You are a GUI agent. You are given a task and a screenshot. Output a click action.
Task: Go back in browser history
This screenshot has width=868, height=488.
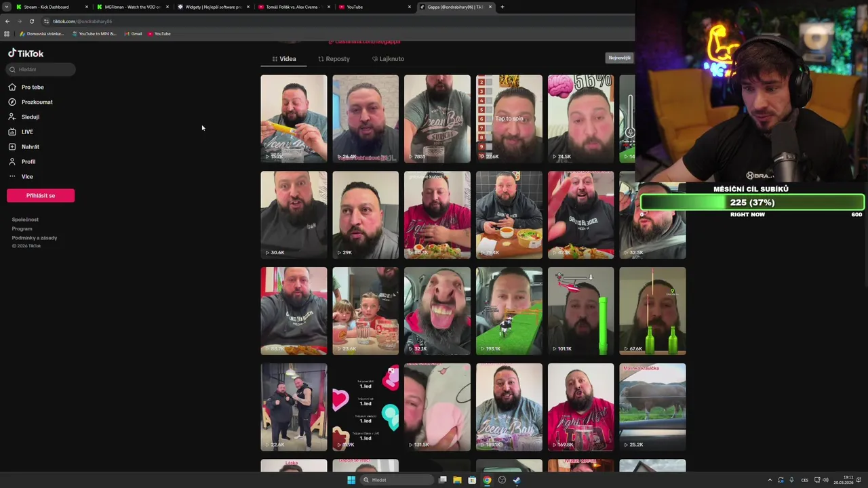pyautogui.click(x=7, y=21)
